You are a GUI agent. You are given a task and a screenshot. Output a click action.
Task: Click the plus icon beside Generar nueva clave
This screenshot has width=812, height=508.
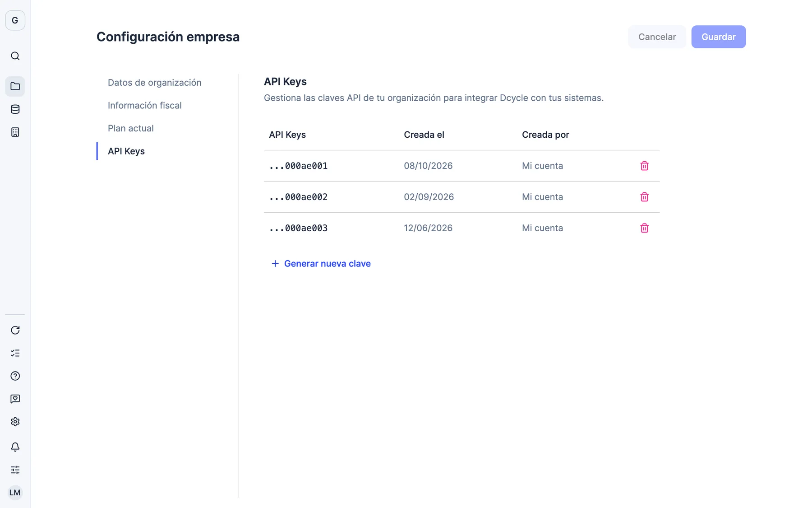click(x=275, y=264)
